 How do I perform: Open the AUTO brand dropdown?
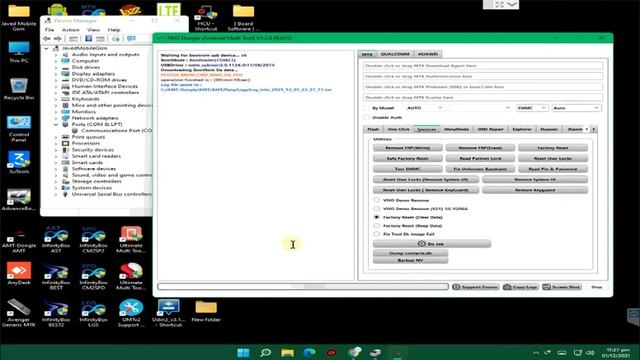pyautogui.click(x=424, y=108)
